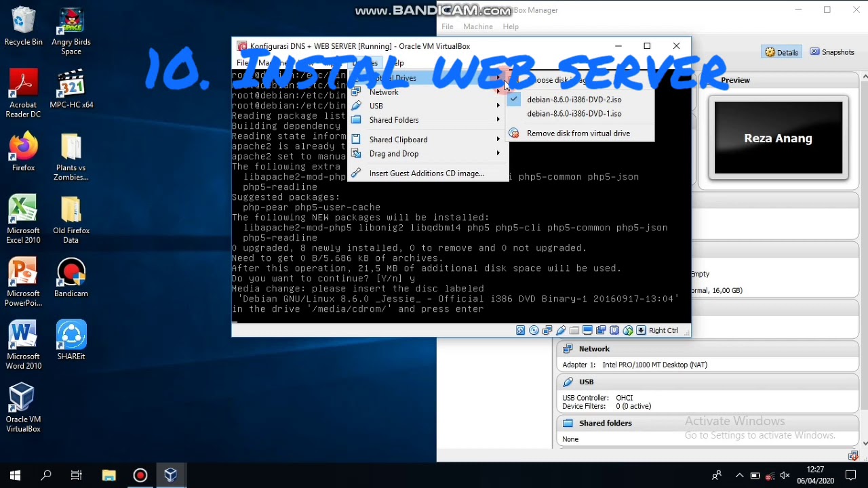This screenshot has width=868, height=488.
Task: Click the USB devices status icon
Action: click(561, 331)
